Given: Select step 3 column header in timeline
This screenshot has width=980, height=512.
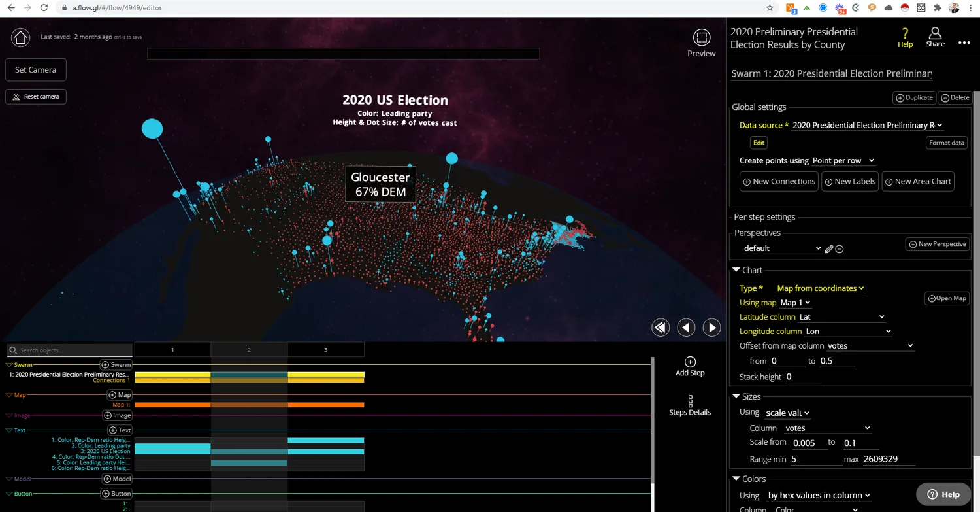Looking at the screenshot, I should click(325, 350).
